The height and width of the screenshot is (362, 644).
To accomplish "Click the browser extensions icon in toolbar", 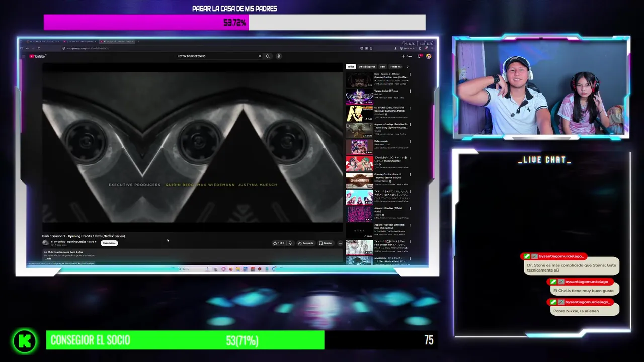I will click(x=420, y=48).
